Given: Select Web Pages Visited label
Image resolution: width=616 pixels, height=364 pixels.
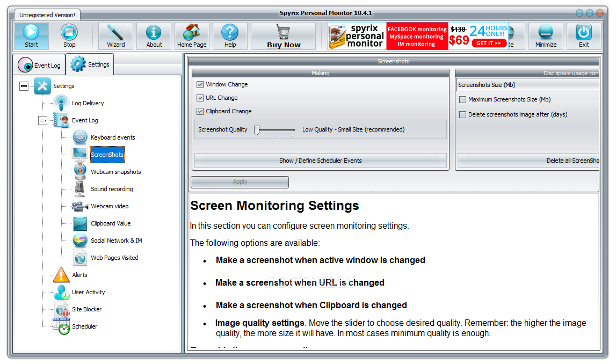Looking at the screenshot, I should point(114,258).
